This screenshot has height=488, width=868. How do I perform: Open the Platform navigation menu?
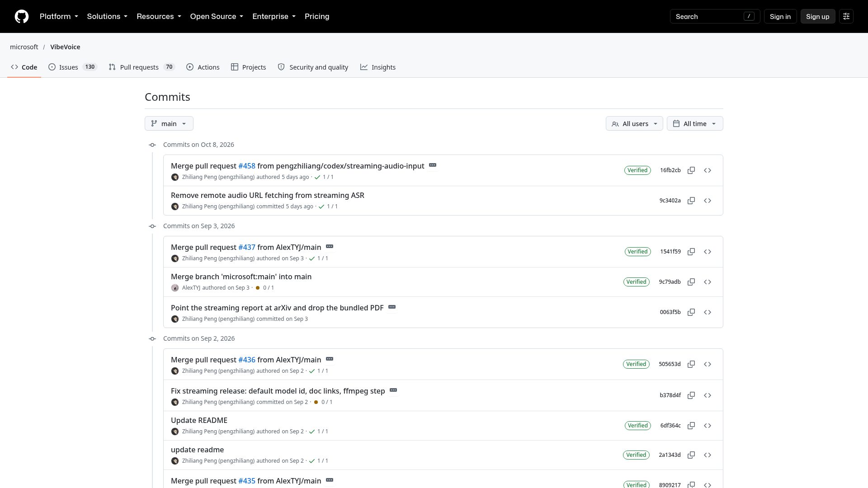coord(59,16)
